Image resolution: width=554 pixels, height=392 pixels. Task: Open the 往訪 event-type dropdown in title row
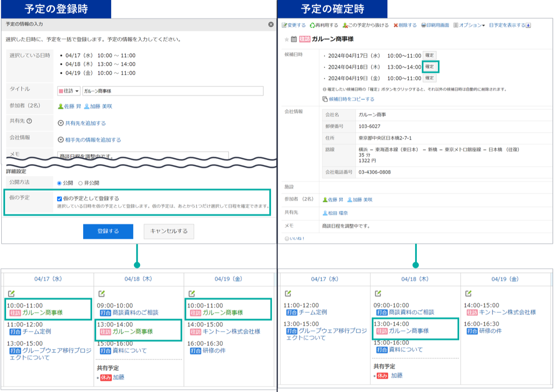pos(68,91)
